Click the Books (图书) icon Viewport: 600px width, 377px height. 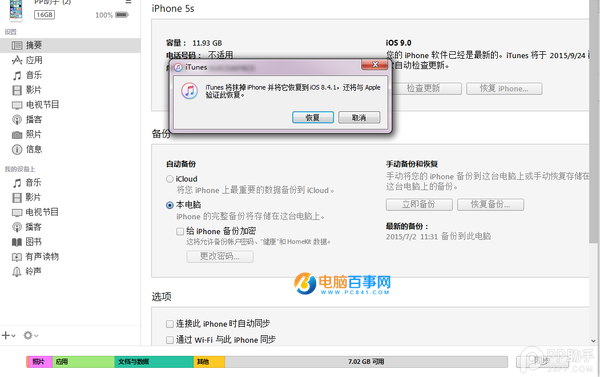(x=17, y=242)
